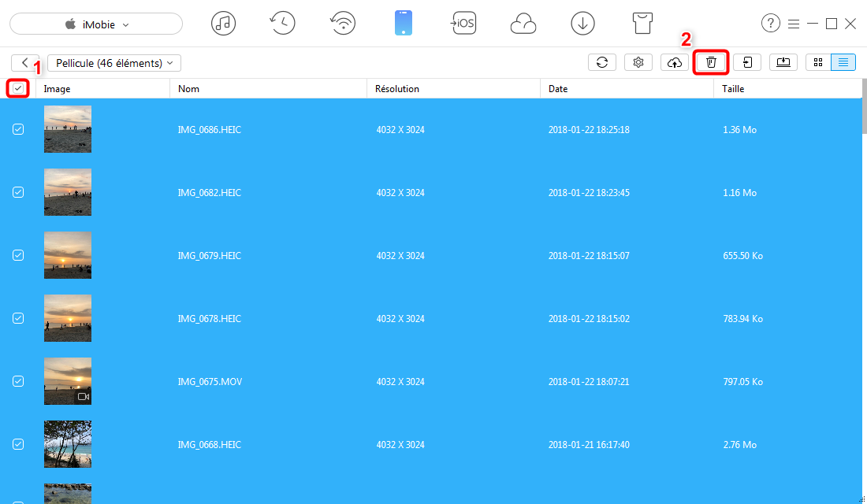This screenshot has height=504, width=867.
Task: Uncheck the IMG_0682.HEIC checkbox
Action: (18, 192)
